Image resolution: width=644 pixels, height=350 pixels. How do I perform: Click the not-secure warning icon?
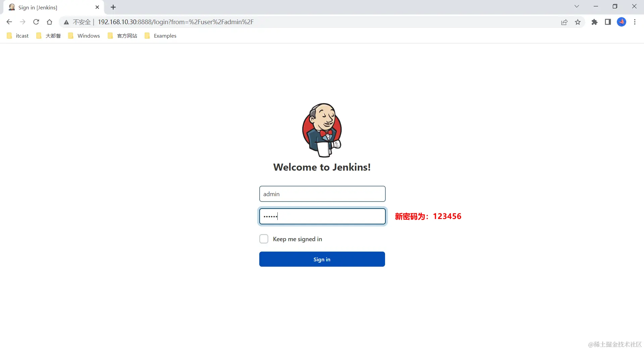click(66, 22)
